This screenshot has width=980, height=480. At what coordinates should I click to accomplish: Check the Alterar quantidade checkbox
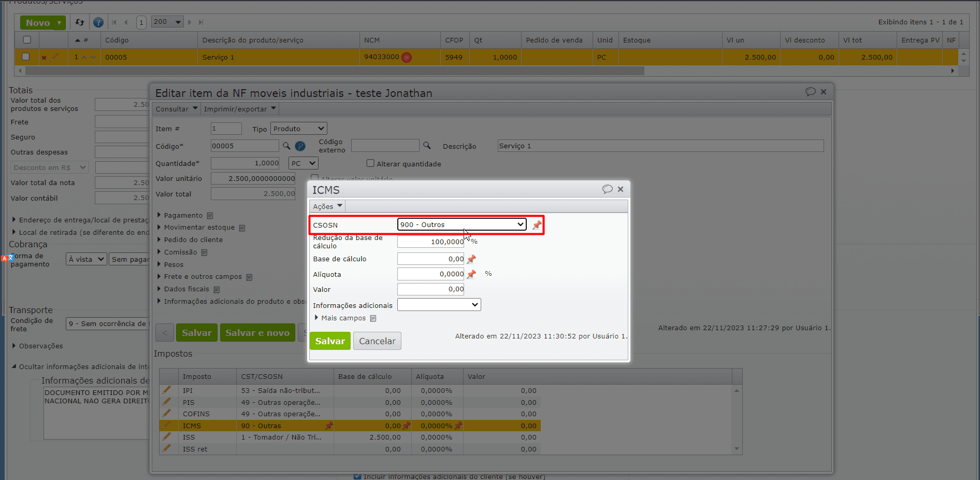[370, 163]
